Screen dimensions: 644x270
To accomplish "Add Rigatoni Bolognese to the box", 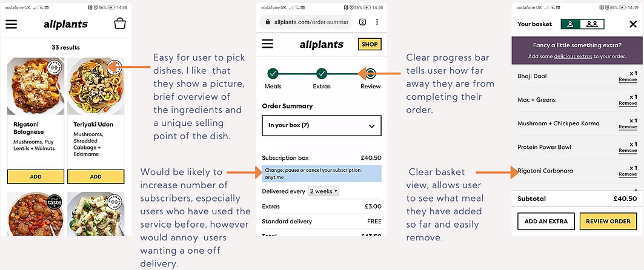I will click(x=36, y=177).
